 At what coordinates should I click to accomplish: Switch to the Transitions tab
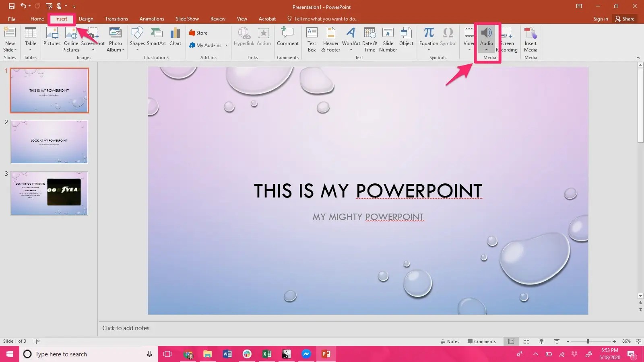coord(116,19)
